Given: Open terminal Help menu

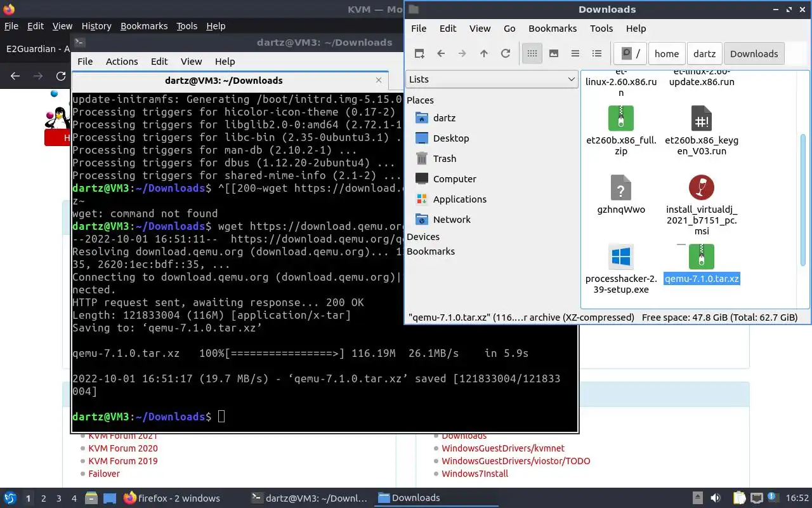Looking at the screenshot, I should 225,62.
